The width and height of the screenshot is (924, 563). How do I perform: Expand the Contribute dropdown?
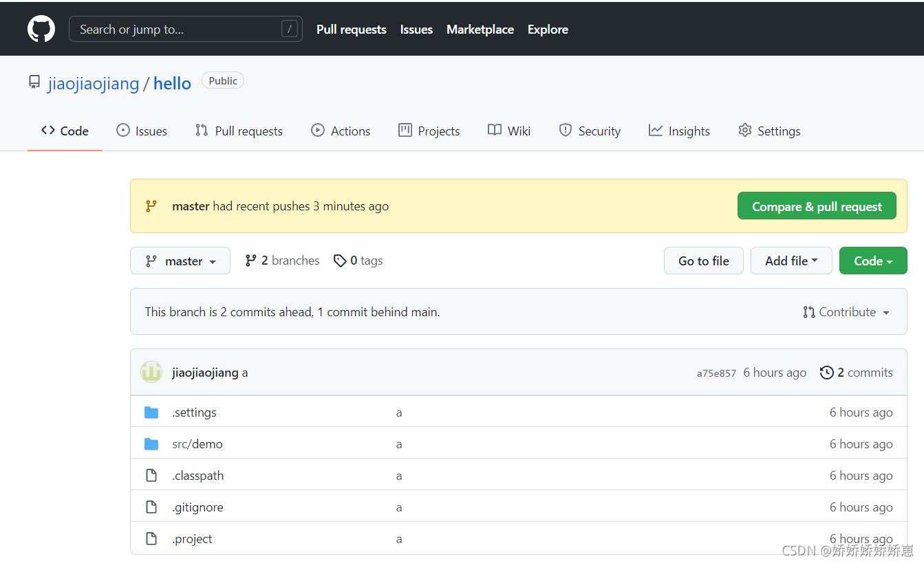pos(846,311)
